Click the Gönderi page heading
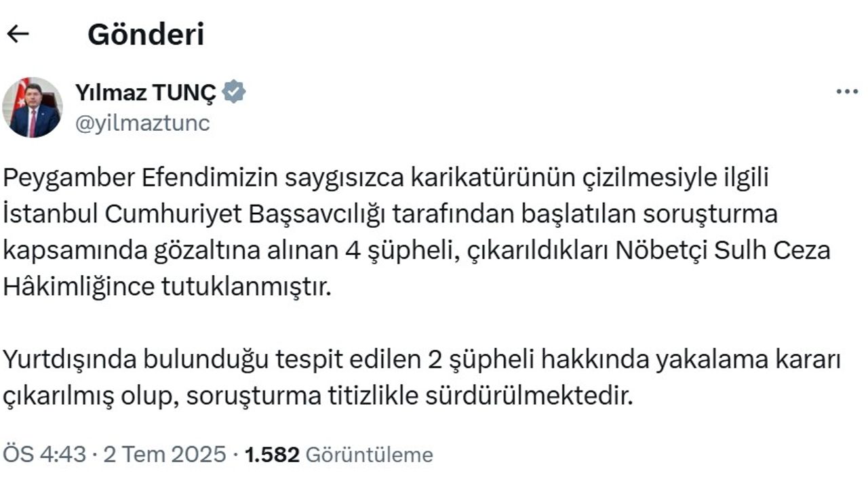The image size is (868, 488). (x=146, y=35)
